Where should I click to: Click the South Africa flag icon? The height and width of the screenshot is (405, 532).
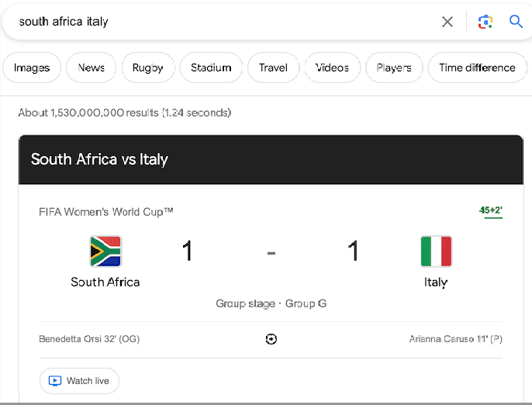pyautogui.click(x=105, y=251)
